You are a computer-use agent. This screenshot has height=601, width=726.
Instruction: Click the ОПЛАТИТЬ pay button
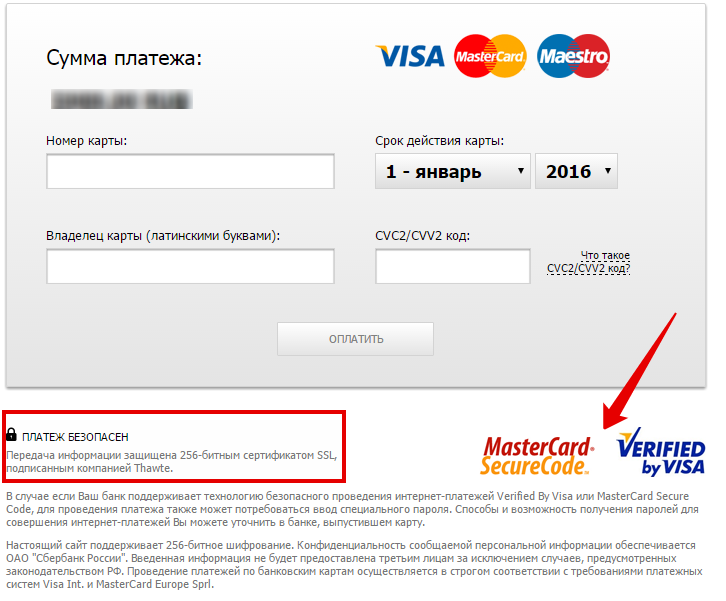tap(356, 339)
